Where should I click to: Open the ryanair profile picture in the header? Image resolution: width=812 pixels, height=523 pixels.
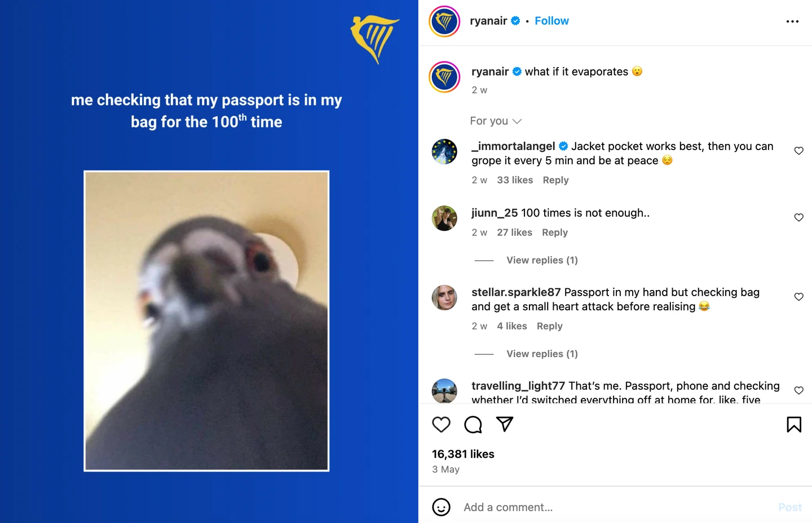click(x=444, y=21)
